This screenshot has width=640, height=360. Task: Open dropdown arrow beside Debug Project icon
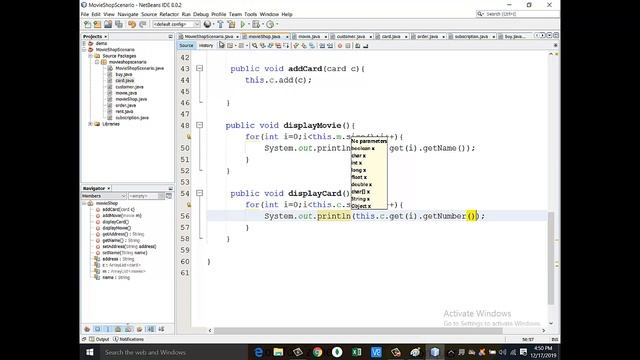click(x=262, y=24)
